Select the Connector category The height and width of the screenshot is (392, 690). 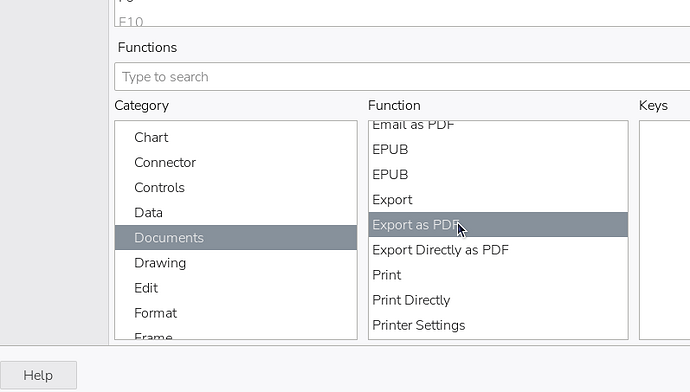236,162
